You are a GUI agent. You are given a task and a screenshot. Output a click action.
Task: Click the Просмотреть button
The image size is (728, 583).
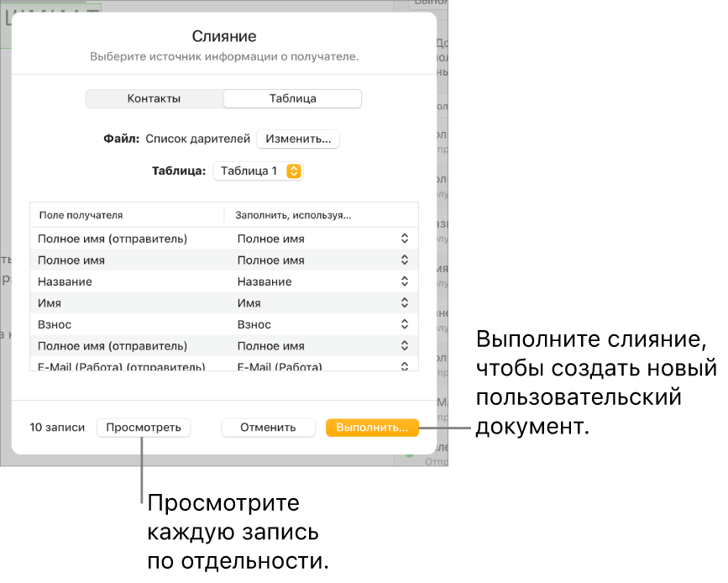pyautogui.click(x=144, y=428)
